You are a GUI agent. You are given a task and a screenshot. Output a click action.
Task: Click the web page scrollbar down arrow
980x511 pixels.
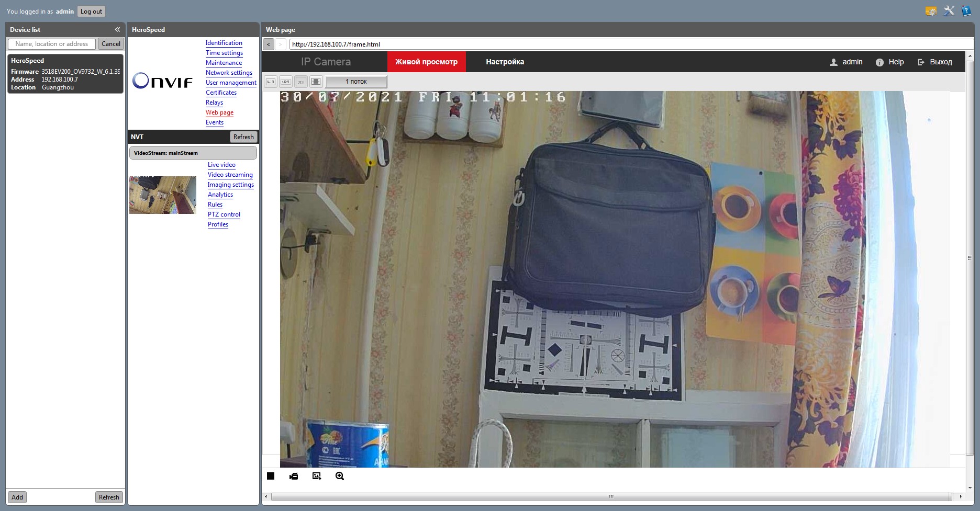coord(970,487)
